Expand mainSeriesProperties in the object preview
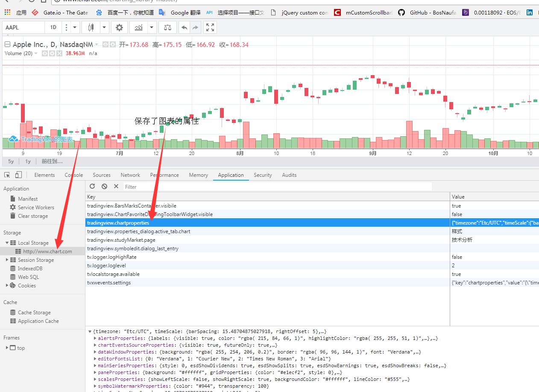539x392 pixels. tap(95, 366)
